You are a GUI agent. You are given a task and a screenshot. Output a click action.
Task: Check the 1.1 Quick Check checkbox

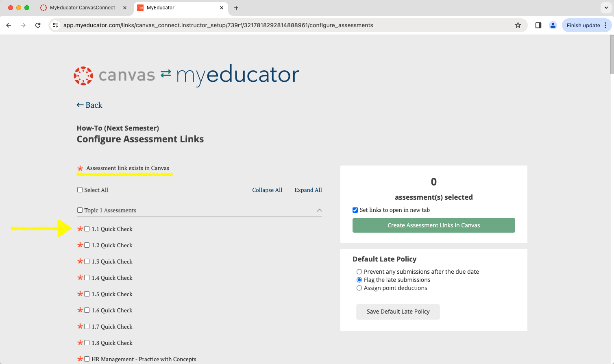click(87, 229)
